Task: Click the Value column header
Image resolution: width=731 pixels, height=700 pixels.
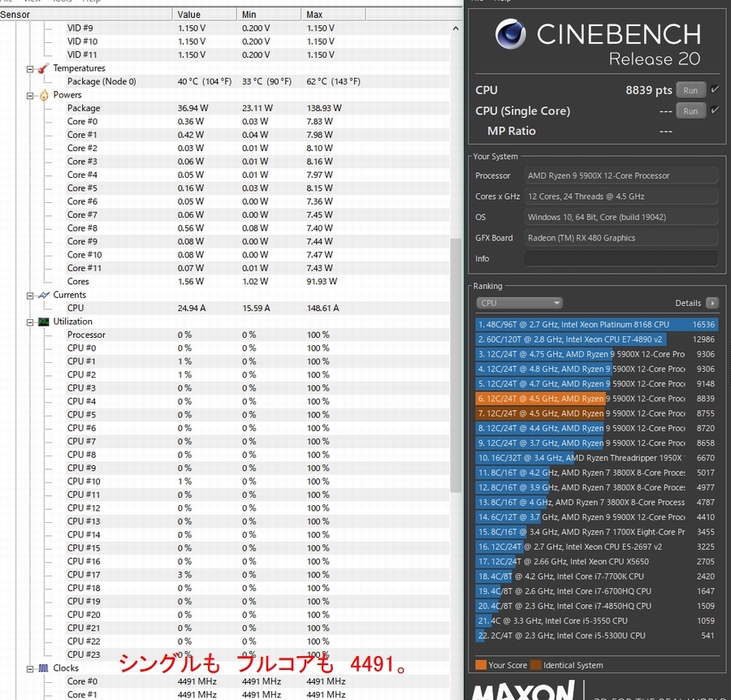Action: click(x=204, y=15)
